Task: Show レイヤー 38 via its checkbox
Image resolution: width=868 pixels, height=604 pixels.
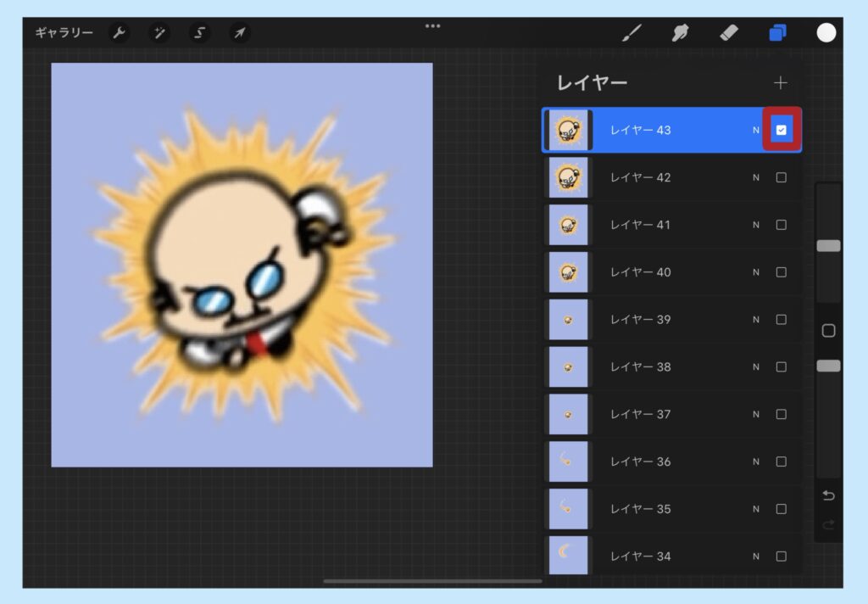Action: tap(781, 366)
